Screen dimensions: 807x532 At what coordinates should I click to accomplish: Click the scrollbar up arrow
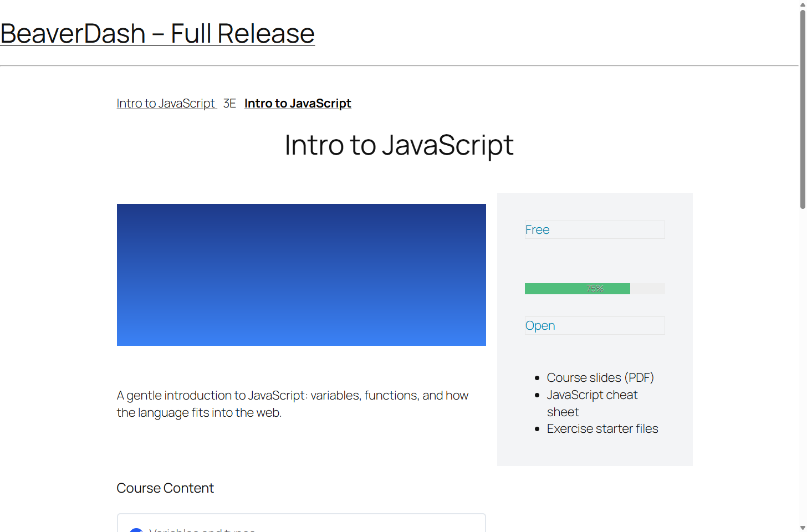(803, 4)
